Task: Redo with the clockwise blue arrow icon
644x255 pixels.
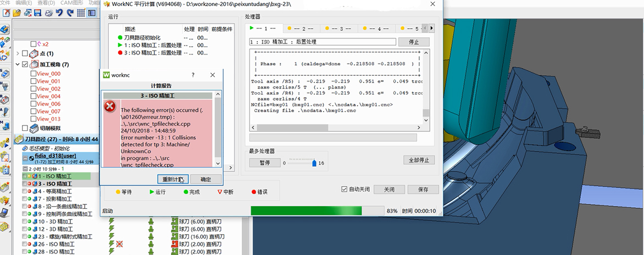Action: [70, 13]
